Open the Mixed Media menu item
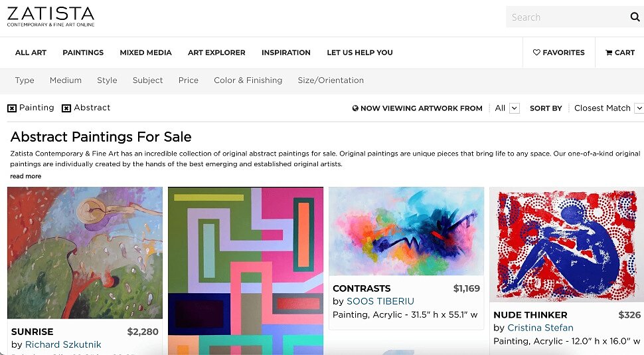This screenshot has width=644, height=355. point(145,53)
